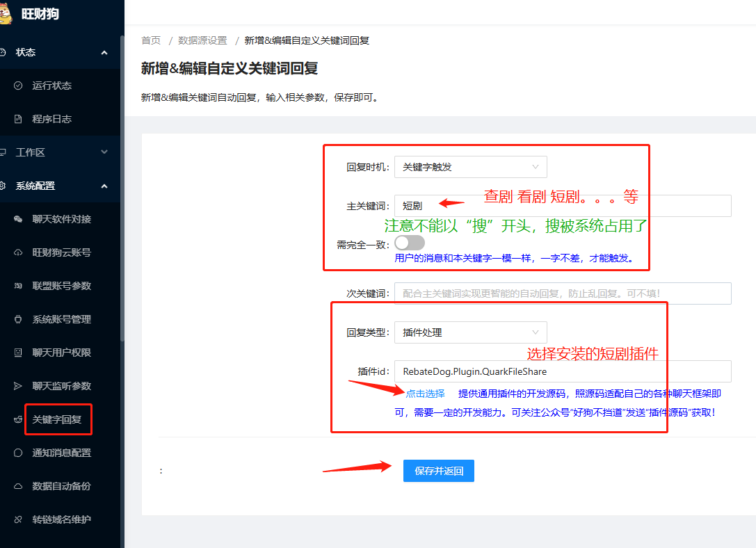Click the 聊天监听参数 send icon

19,386
